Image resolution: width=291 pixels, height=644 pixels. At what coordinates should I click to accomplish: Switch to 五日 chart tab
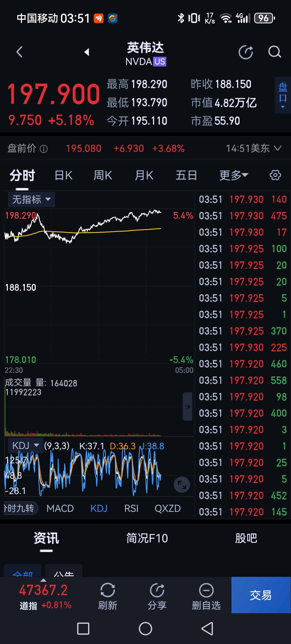[x=186, y=175]
